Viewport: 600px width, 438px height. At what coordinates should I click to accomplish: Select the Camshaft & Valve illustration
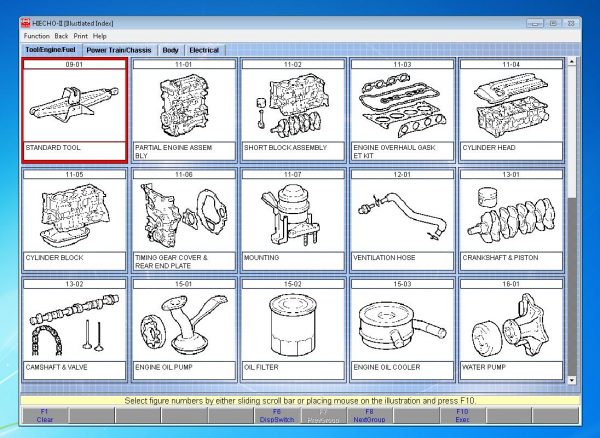pyautogui.click(x=75, y=325)
